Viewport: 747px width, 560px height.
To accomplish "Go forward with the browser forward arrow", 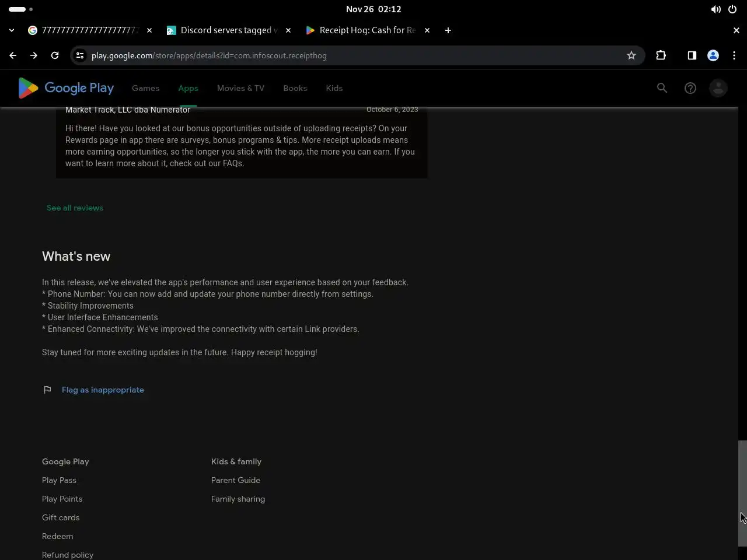I will tap(34, 55).
